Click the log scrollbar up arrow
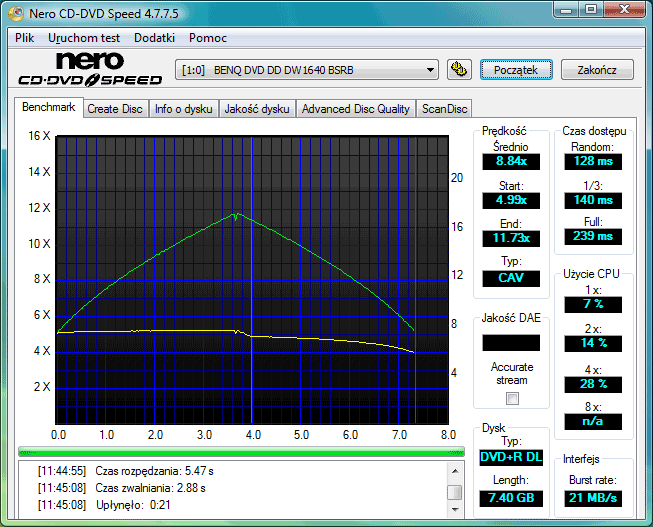The image size is (653, 527). 455,471
